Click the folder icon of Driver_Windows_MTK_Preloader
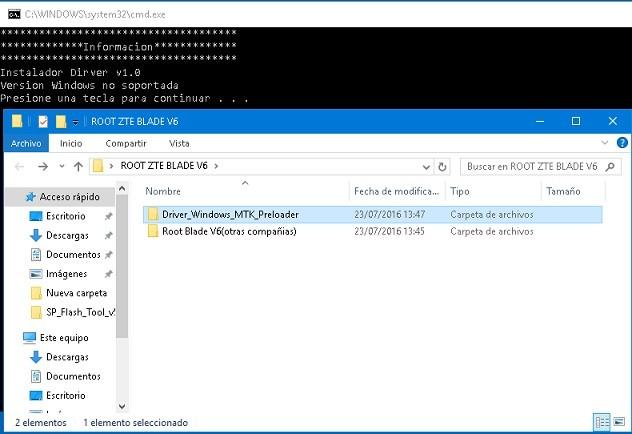Screen dimensions: 632x434 (153, 214)
